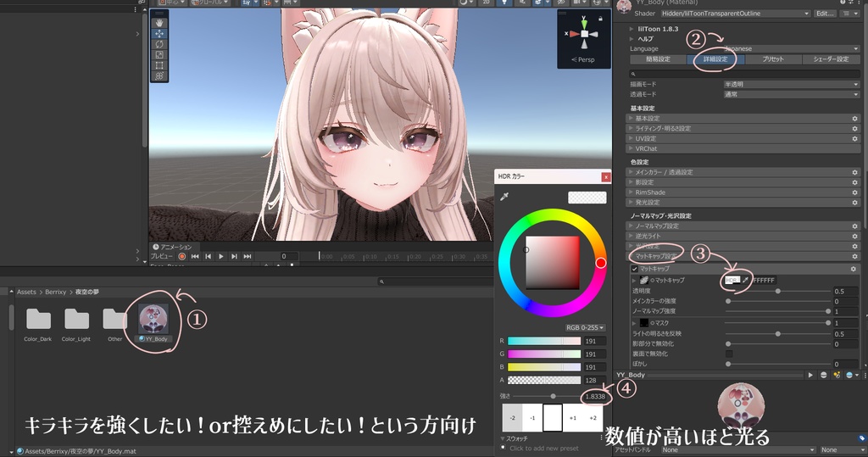Go to first animation frame

point(195,256)
